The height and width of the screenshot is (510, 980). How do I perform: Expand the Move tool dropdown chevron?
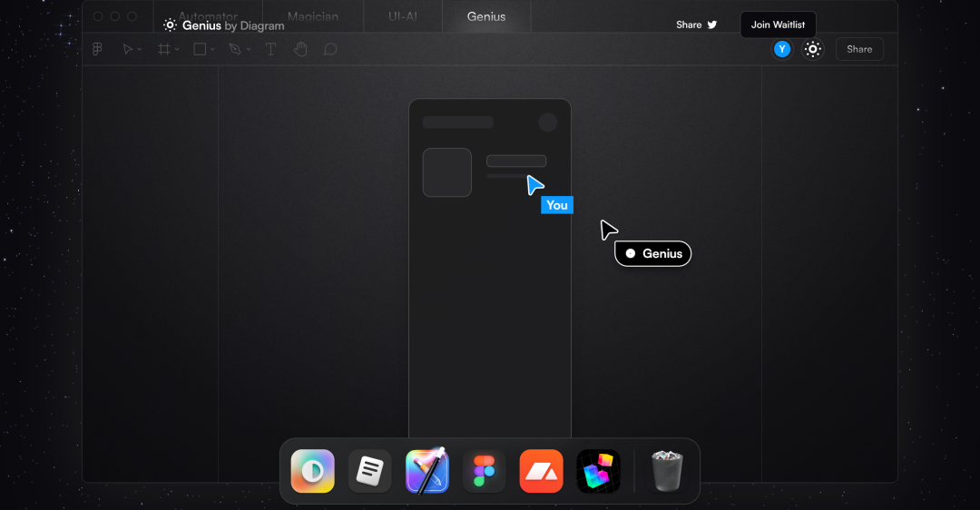pyautogui.click(x=140, y=49)
